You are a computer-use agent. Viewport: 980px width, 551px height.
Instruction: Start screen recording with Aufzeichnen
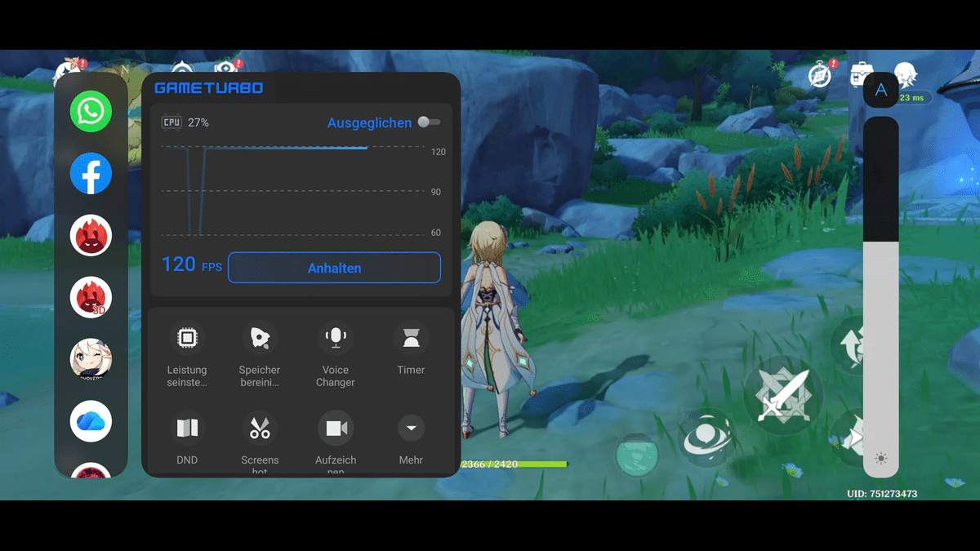point(335,428)
